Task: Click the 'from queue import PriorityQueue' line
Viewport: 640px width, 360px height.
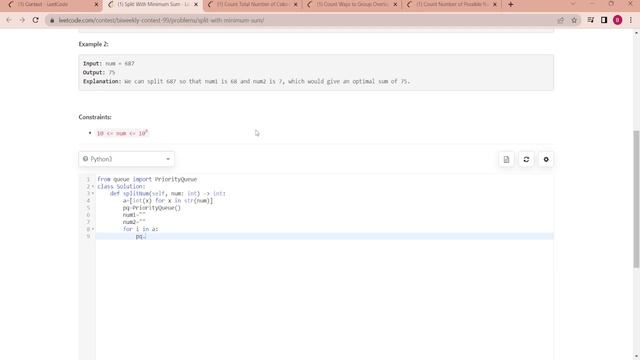Action: [147, 179]
